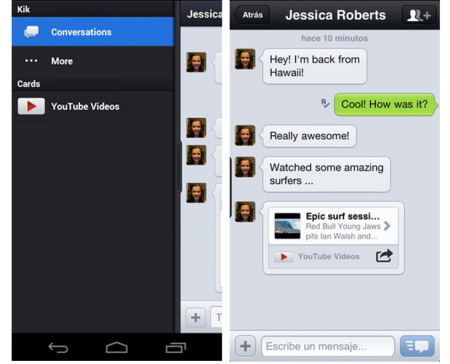This screenshot has width=450, height=364.
Task: Open the surf video thumbnail
Action: [287, 226]
